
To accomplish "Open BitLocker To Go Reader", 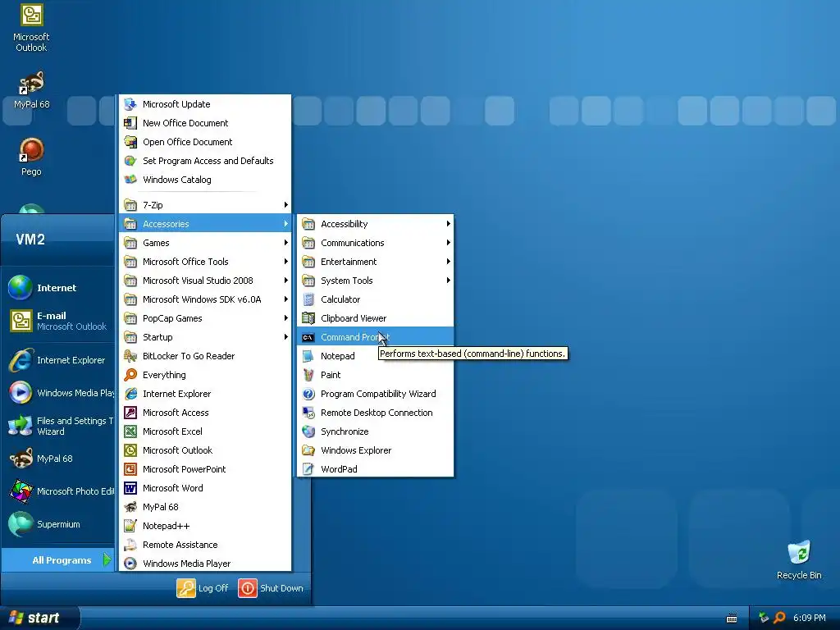I will [205, 356].
